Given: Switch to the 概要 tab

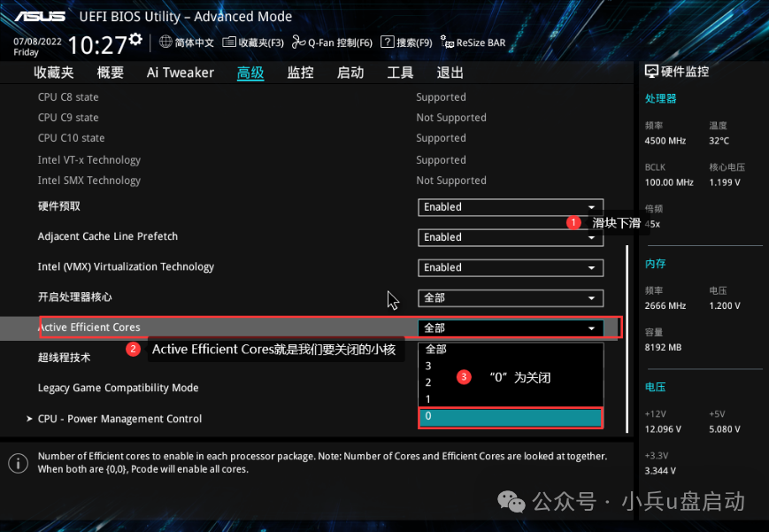Looking at the screenshot, I should tap(110, 73).
